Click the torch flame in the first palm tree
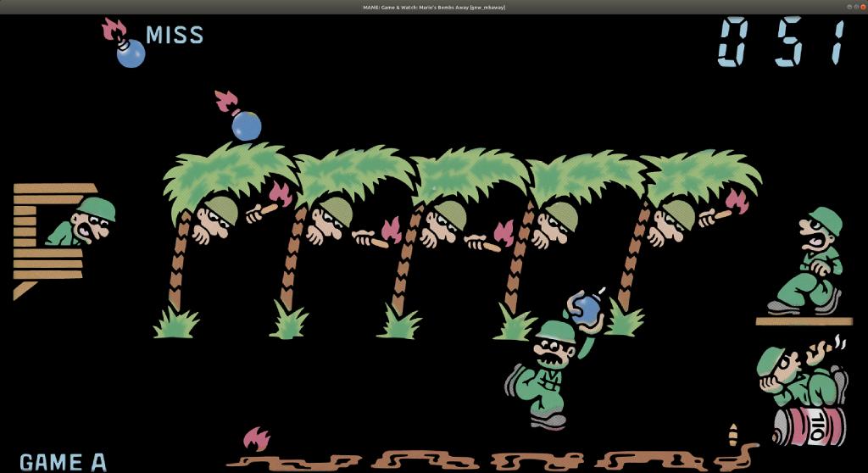 [281, 194]
